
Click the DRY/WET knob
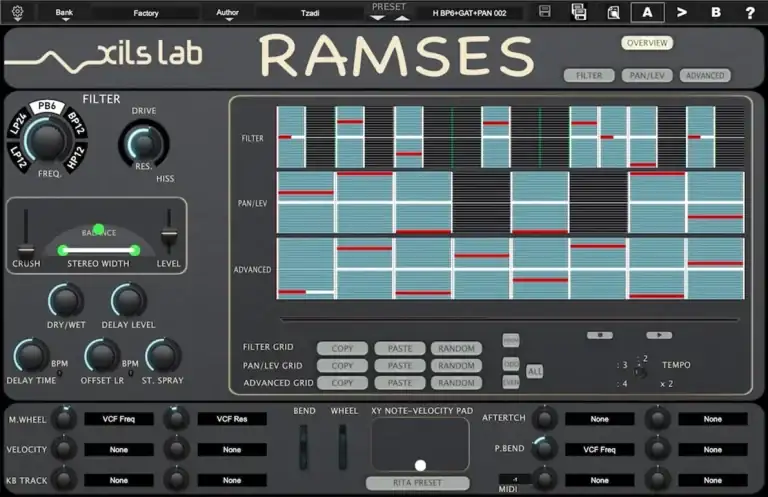coord(65,300)
